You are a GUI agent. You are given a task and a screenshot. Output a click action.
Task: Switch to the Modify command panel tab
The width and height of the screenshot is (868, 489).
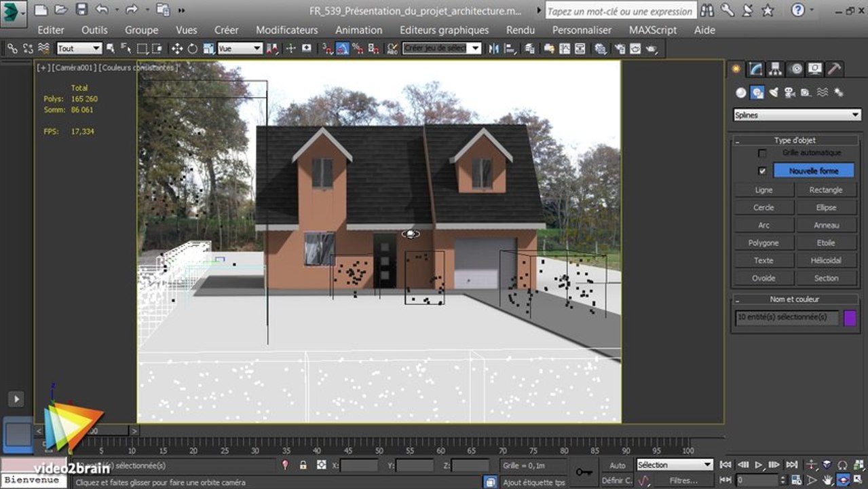(755, 69)
